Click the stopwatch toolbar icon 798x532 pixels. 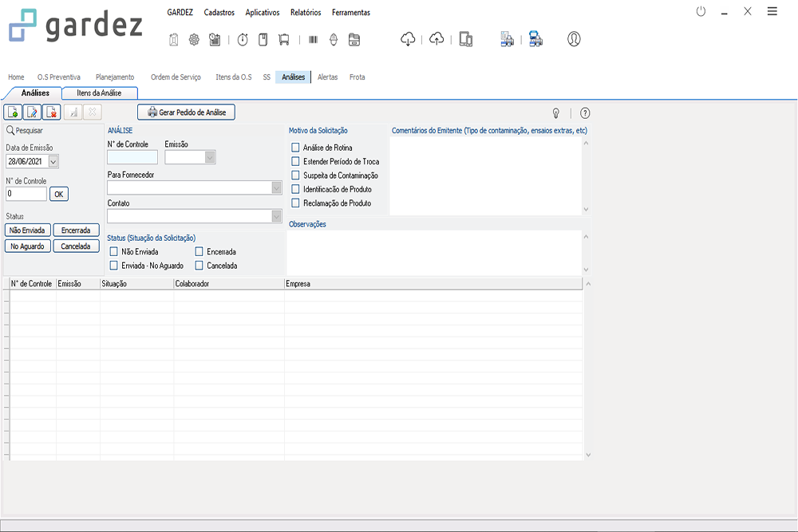(243, 40)
